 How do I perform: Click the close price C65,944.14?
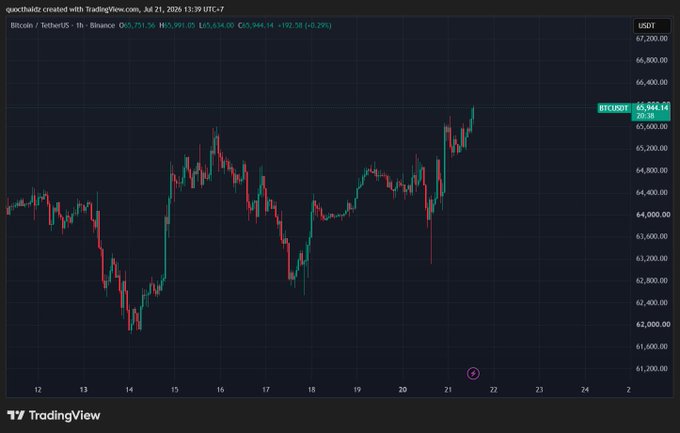tap(256, 26)
